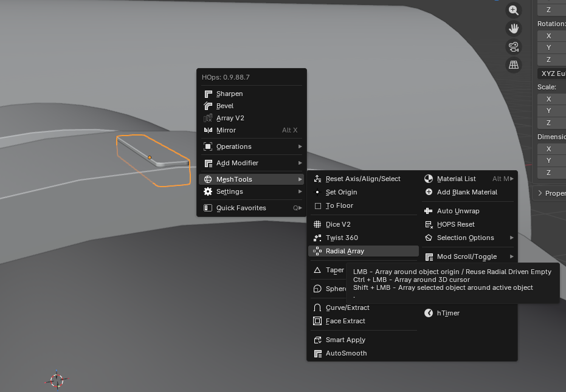
Task: Select AutoSmooth menu entry
Action: (364, 353)
